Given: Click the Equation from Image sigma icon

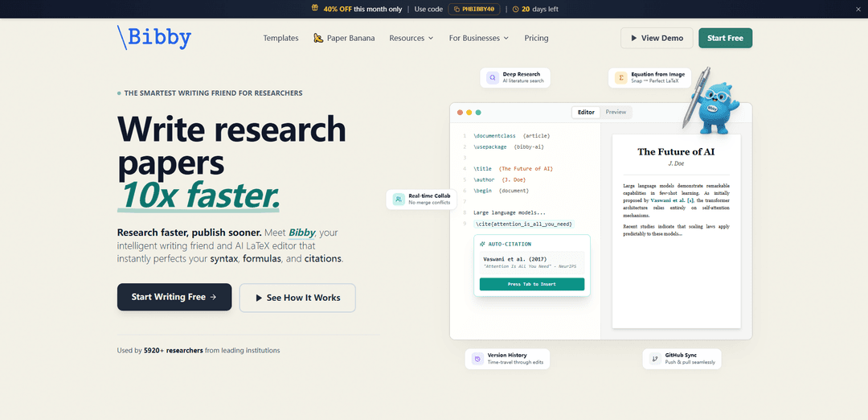Looking at the screenshot, I should 620,78.
